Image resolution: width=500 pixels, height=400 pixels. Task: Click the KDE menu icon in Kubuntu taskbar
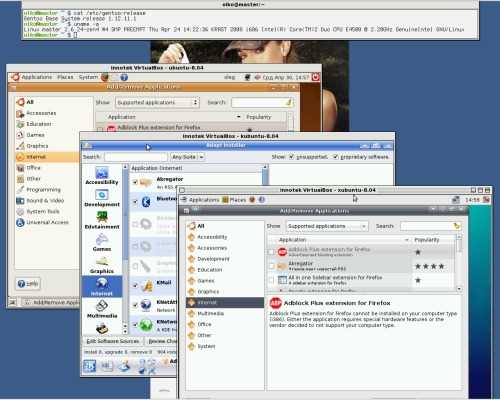(89, 366)
